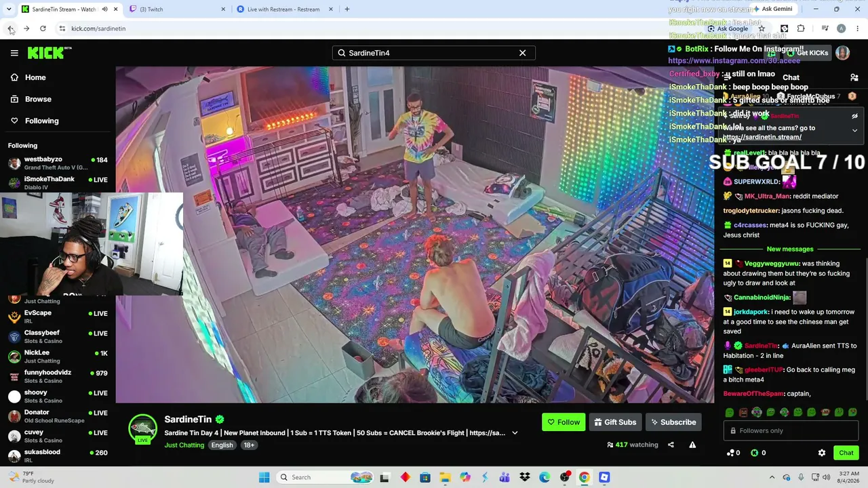
Task: Share the stream via share icon
Action: (671, 445)
